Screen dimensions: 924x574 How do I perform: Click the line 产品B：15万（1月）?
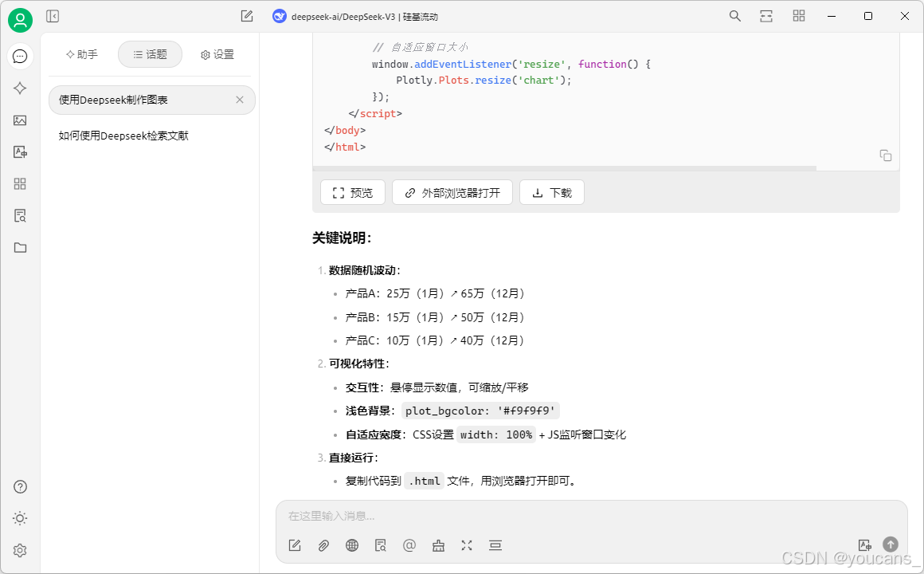[435, 317]
